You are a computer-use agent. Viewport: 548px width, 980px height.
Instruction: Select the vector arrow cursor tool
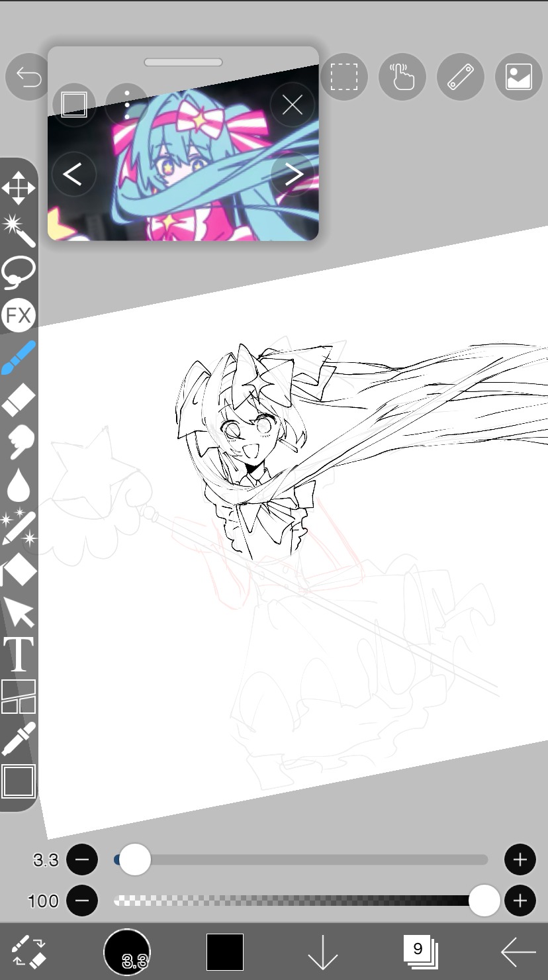click(x=19, y=612)
